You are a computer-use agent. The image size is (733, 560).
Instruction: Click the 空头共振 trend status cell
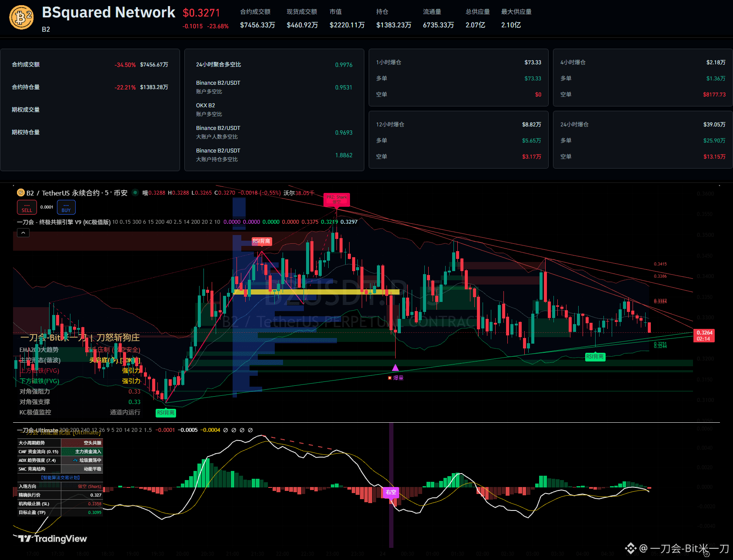coord(82,443)
